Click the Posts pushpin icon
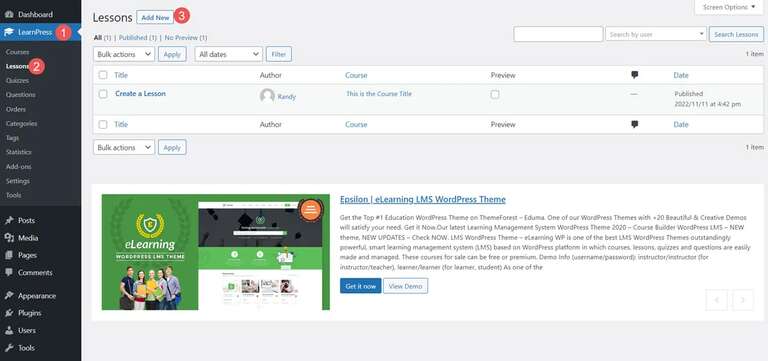 pyautogui.click(x=9, y=221)
